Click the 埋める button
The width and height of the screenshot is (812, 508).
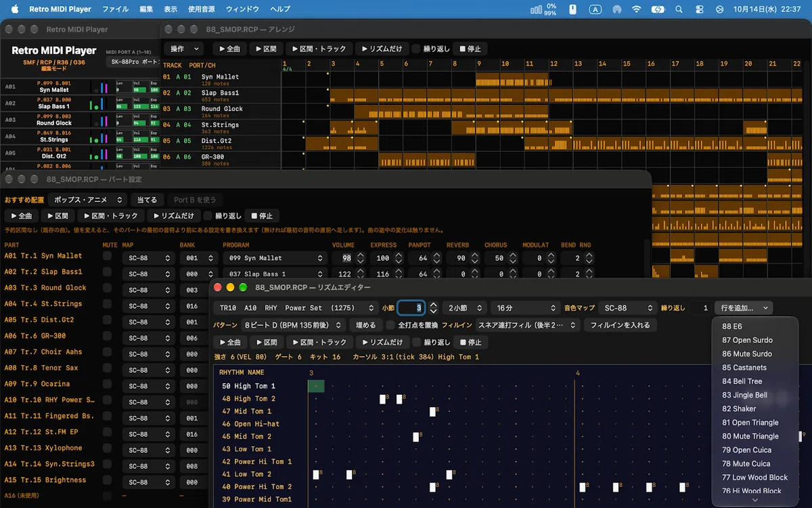(365, 325)
